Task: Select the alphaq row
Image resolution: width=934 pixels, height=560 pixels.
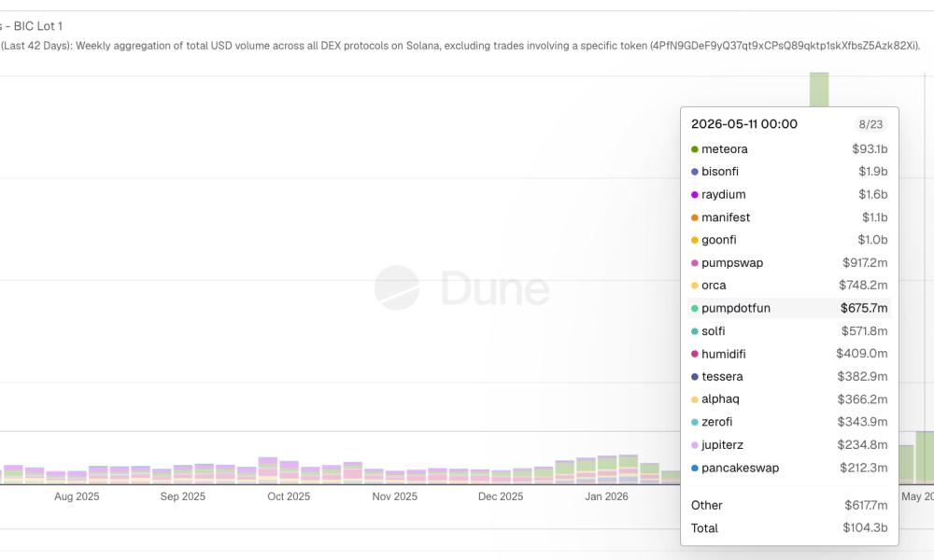Action: 788,399
